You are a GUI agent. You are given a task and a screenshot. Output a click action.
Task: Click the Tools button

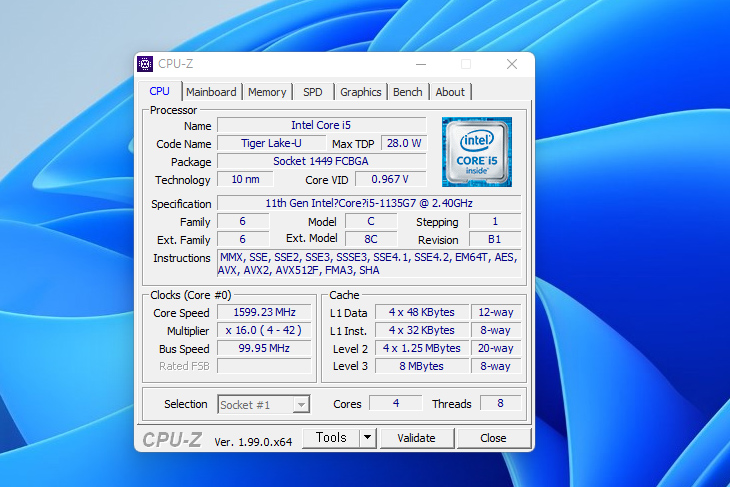[331, 438]
